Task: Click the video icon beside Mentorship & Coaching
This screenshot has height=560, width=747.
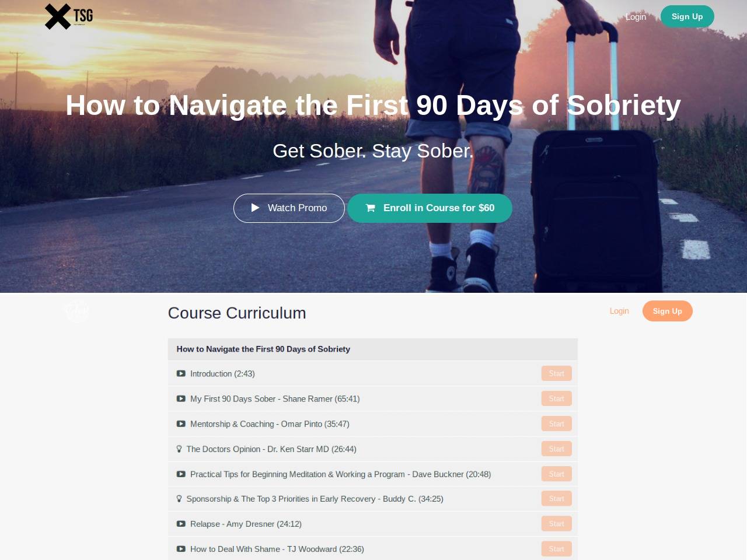Action: (x=181, y=424)
